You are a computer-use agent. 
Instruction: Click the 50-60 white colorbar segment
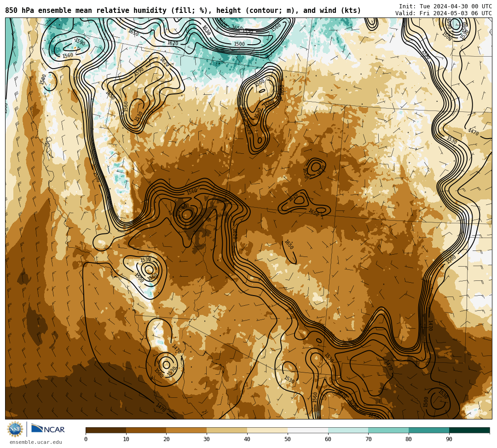pos(308,430)
